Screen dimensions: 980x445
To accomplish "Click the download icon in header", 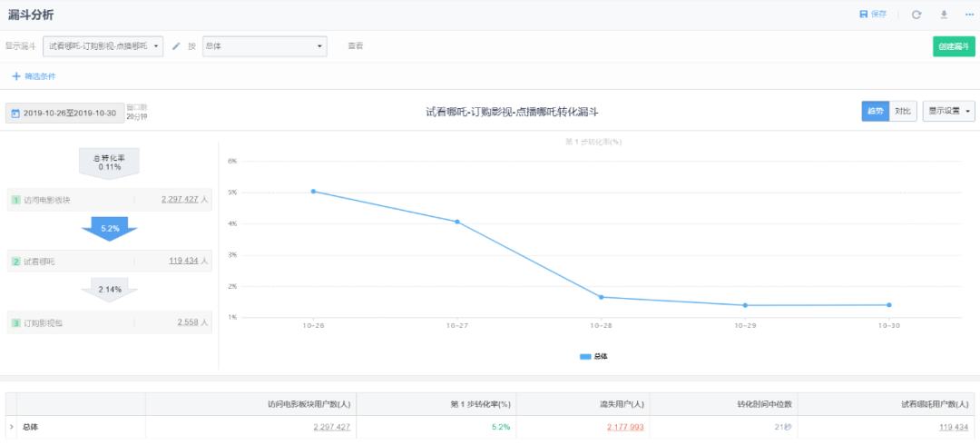I will pos(944,15).
